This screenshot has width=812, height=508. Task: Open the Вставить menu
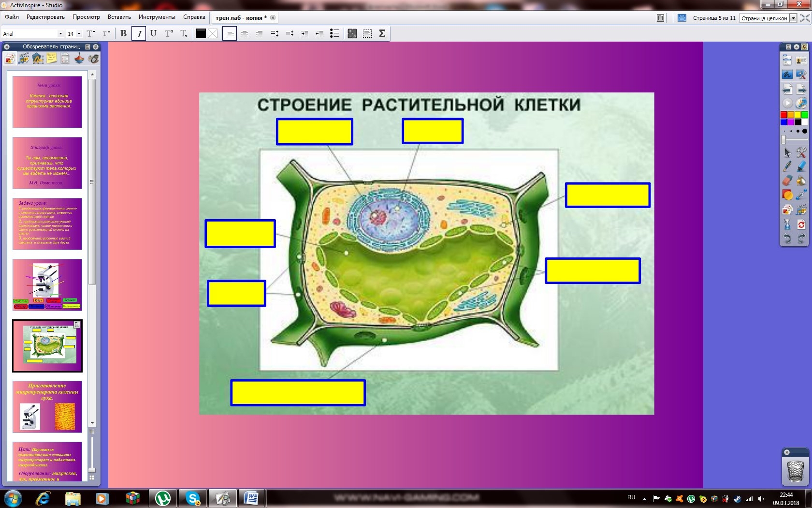click(x=119, y=17)
